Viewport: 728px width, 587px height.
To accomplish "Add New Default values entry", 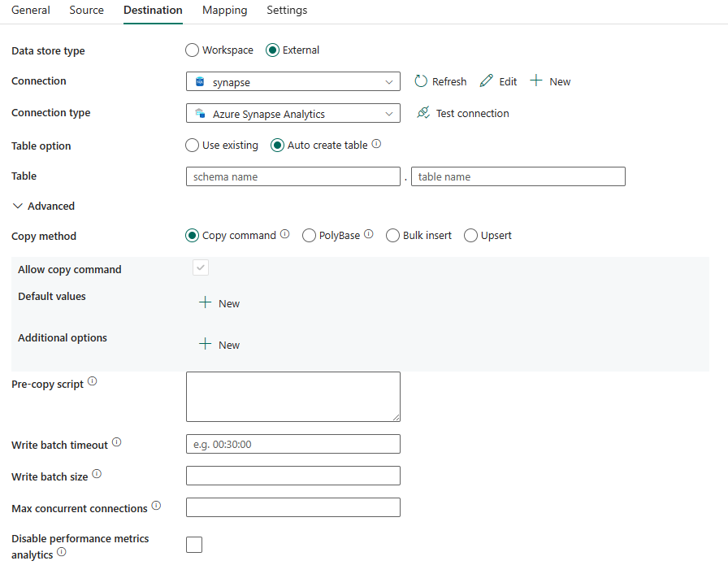I will click(219, 303).
